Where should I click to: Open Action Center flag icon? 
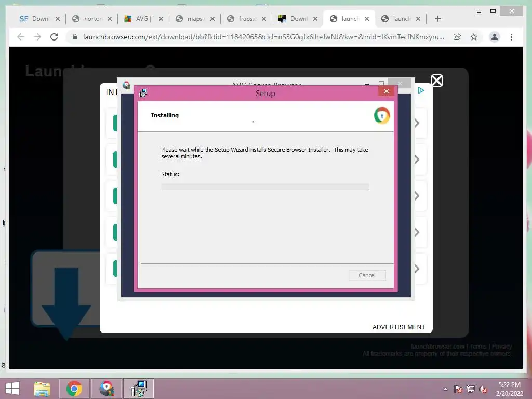pyautogui.click(x=458, y=389)
